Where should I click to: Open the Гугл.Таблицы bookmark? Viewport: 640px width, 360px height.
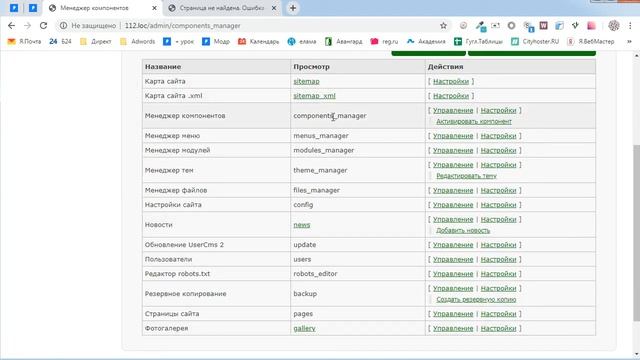tap(478, 41)
